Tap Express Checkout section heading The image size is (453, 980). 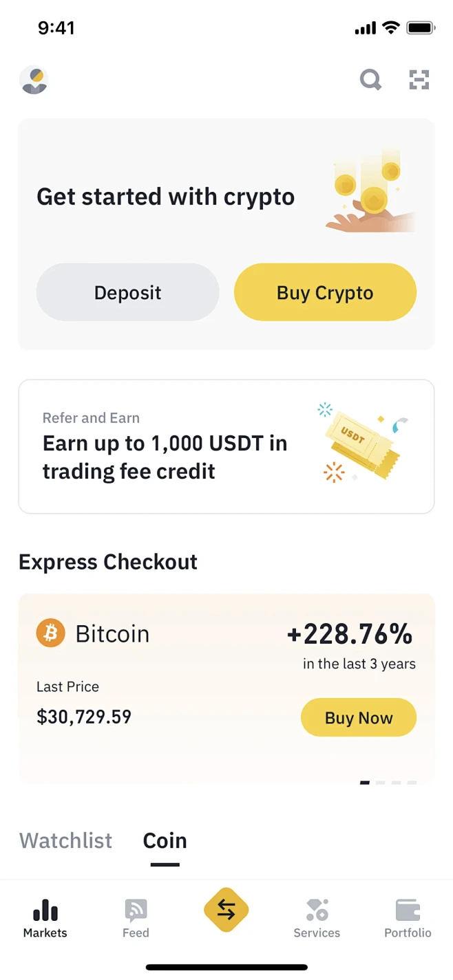click(107, 562)
